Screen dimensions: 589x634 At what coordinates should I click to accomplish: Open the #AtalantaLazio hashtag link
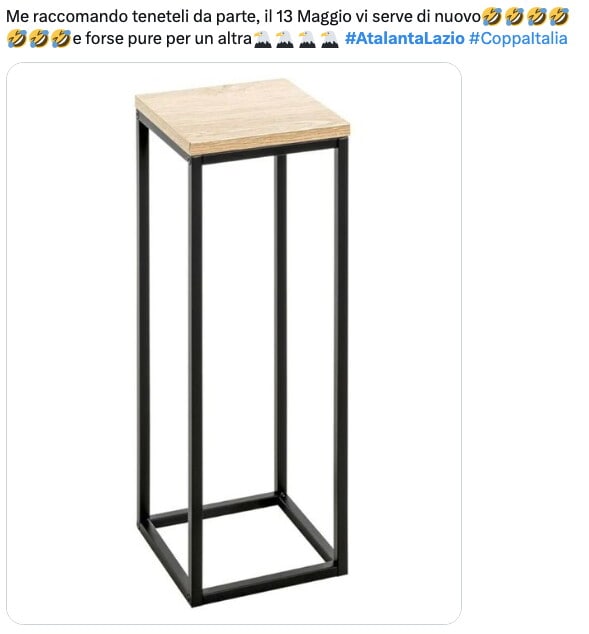coord(405,38)
